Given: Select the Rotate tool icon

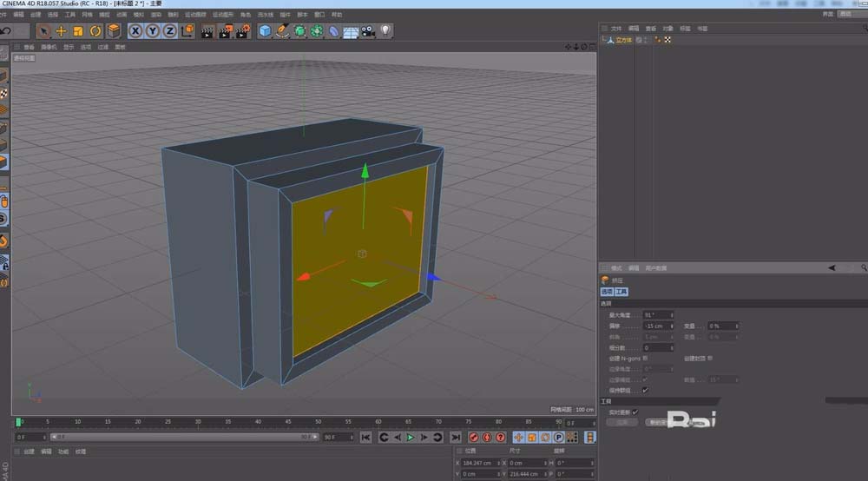Looking at the screenshot, I should coord(95,31).
